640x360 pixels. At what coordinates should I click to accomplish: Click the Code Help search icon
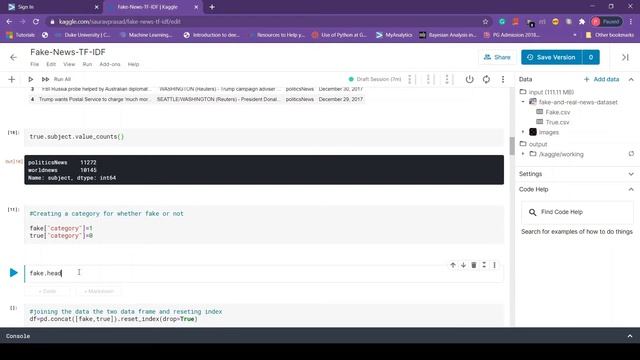point(532,212)
